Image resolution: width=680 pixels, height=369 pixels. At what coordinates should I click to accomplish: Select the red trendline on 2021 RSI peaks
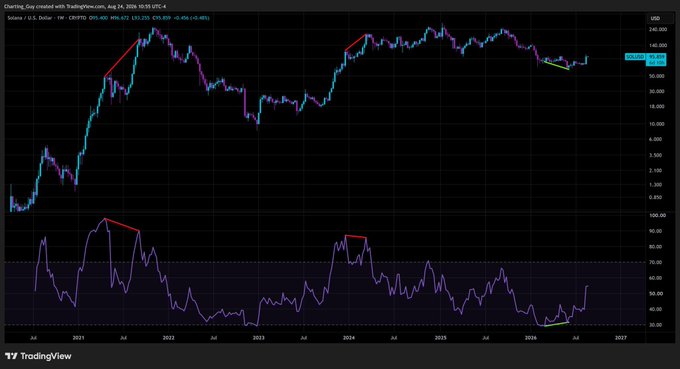[122, 225]
